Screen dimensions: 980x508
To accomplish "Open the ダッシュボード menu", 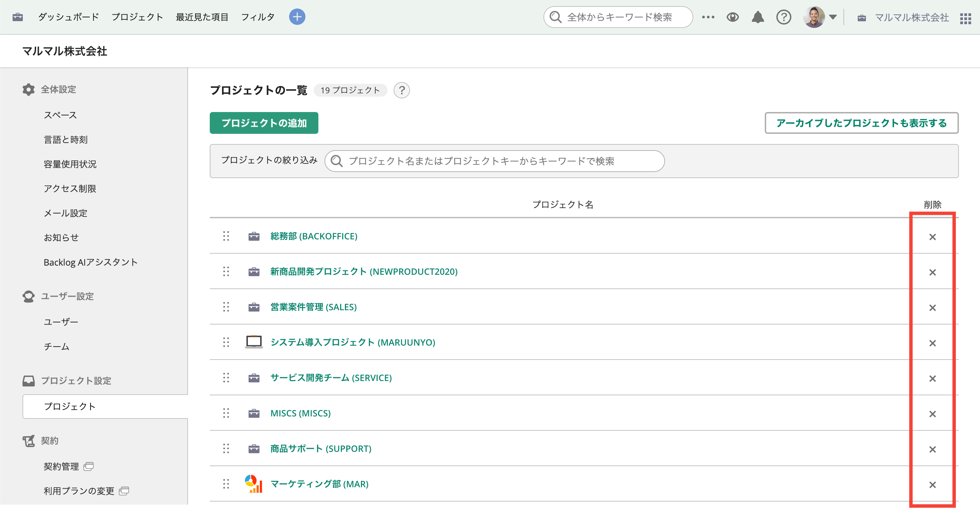I will coord(68,17).
